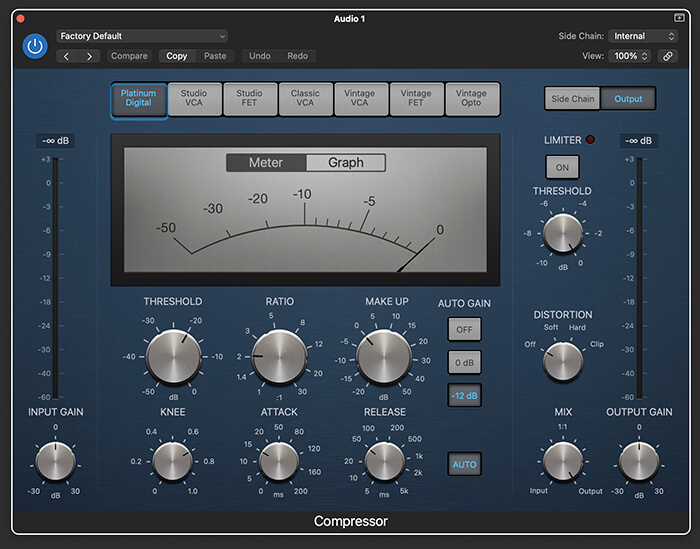
Task: Turn the limiter ON
Action: pos(562,167)
